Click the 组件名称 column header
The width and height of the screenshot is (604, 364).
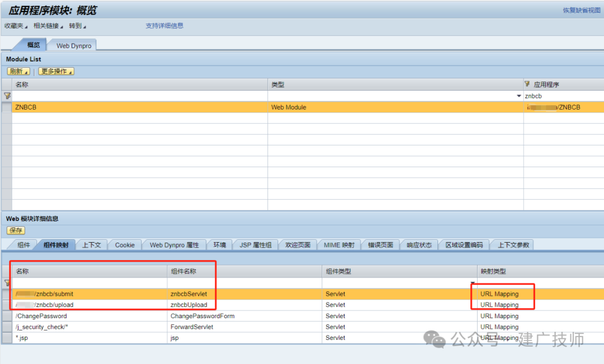[x=244, y=271]
